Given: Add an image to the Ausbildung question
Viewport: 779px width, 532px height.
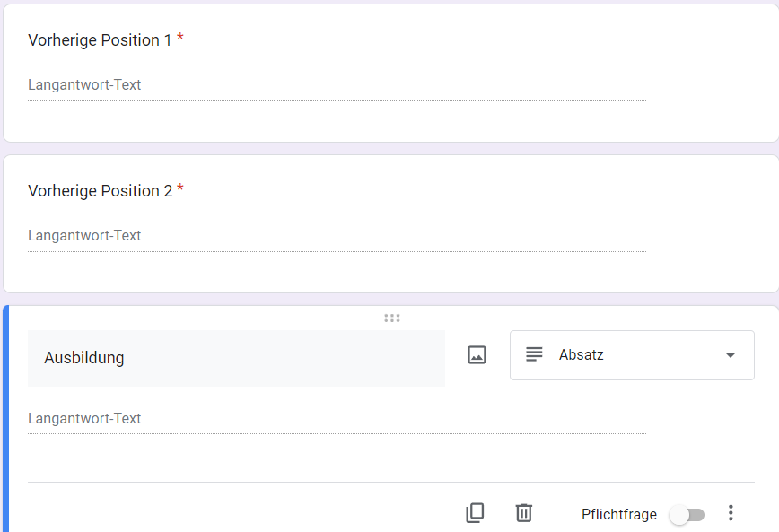Looking at the screenshot, I should pos(477,355).
